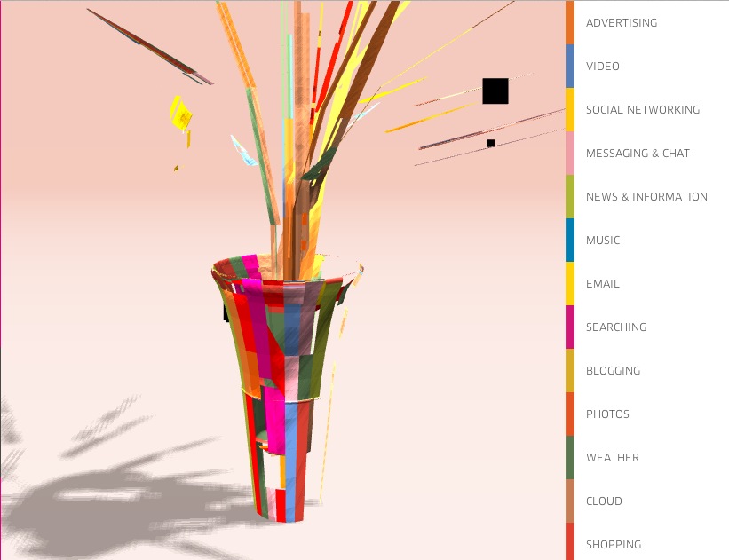Click the orange swatch beside ADVERTISING
This screenshot has width=729, height=560.
click(569, 23)
